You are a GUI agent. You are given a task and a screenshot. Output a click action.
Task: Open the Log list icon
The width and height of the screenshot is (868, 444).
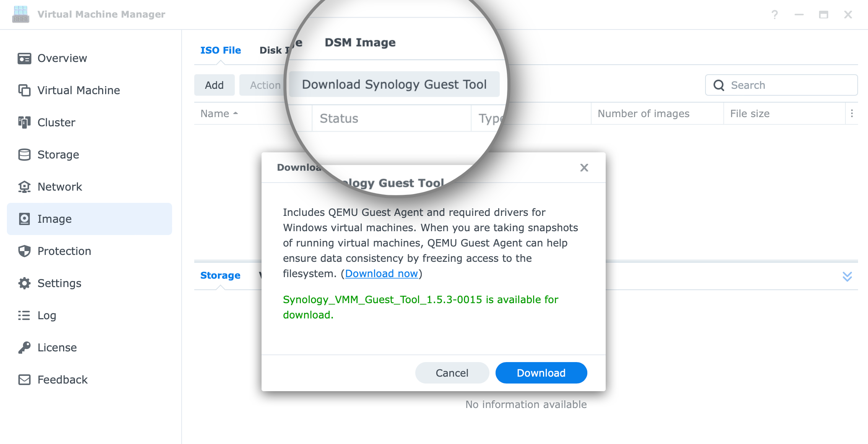tap(24, 315)
